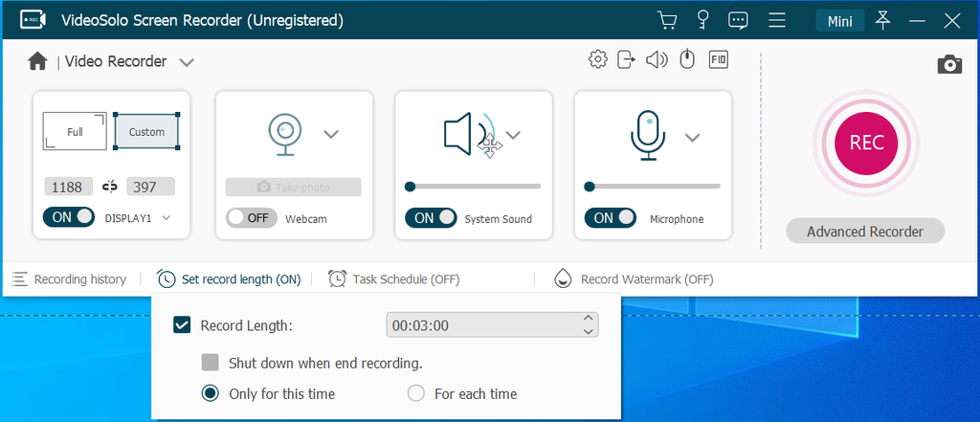Select the Only for this time option

(x=211, y=393)
